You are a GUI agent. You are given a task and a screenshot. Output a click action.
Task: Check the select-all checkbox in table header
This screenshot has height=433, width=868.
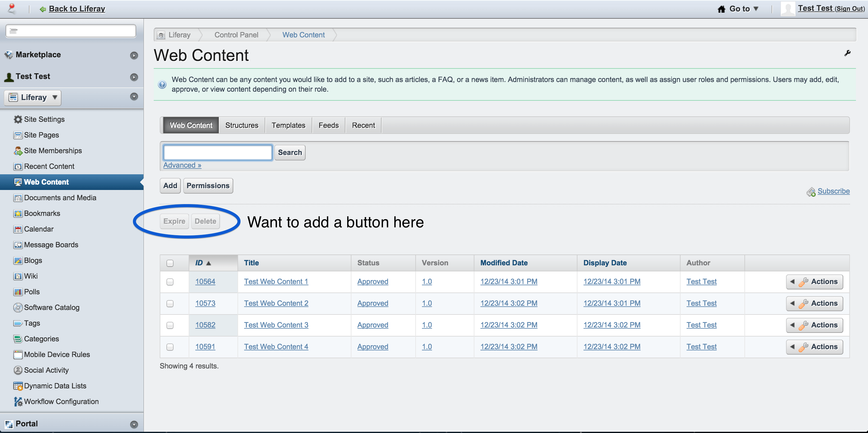tap(170, 263)
